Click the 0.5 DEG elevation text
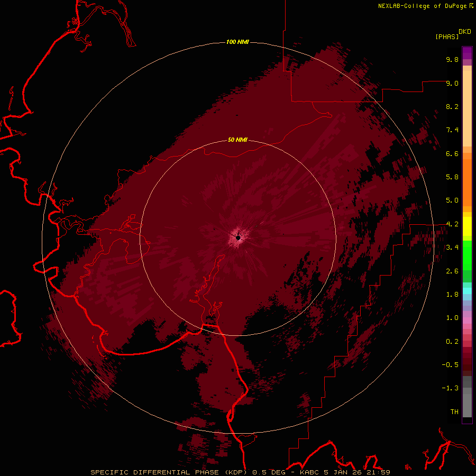The image size is (476, 476). click(269, 472)
